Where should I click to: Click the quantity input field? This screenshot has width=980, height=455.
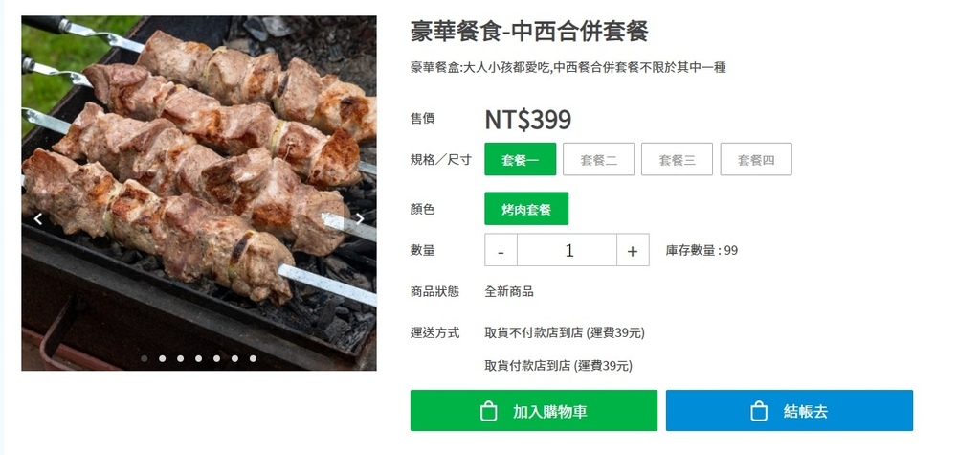tap(567, 250)
